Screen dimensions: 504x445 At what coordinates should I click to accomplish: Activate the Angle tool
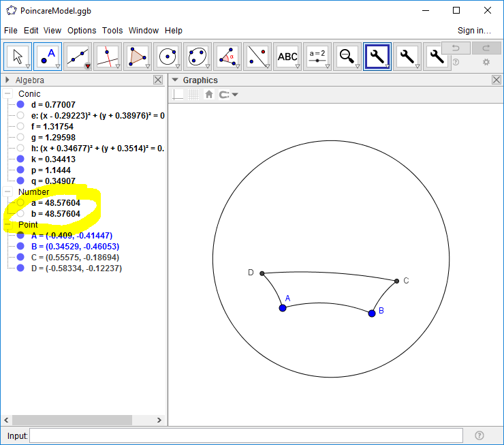pos(227,57)
